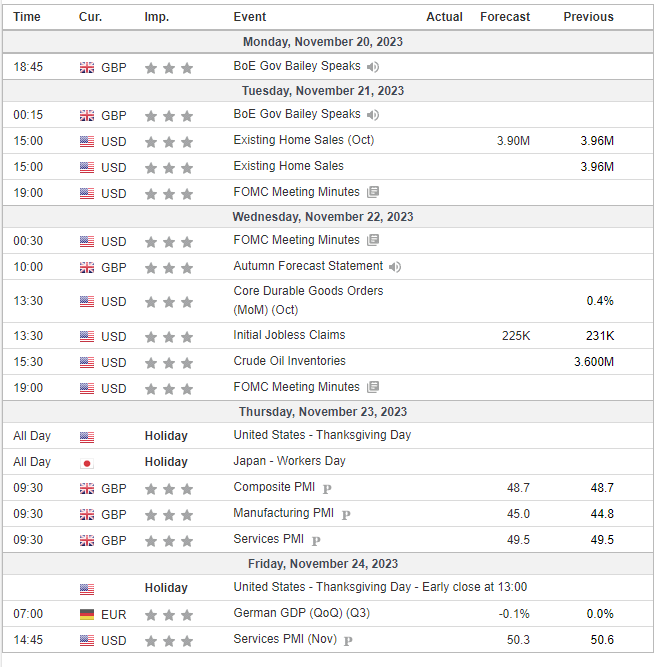Open document icon for Tuesday FOMC Meeting Minutes
661x667 pixels.
click(x=373, y=192)
